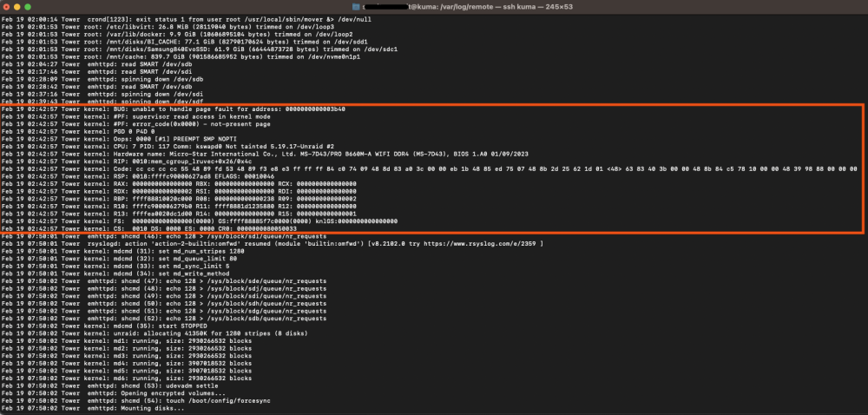Image resolution: width=868 pixels, height=415 pixels.
Task: Click the PGD 0 P4D 0 line
Action: click(x=78, y=132)
